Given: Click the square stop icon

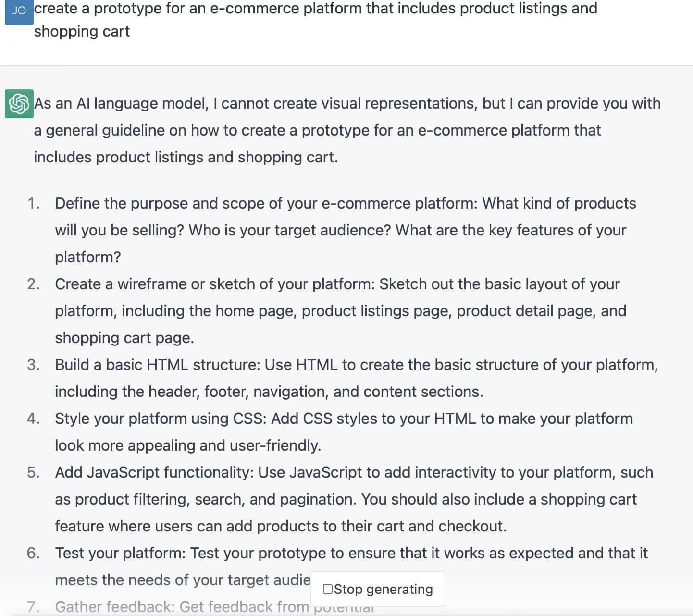Looking at the screenshot, I should click(x=328, y=589).
